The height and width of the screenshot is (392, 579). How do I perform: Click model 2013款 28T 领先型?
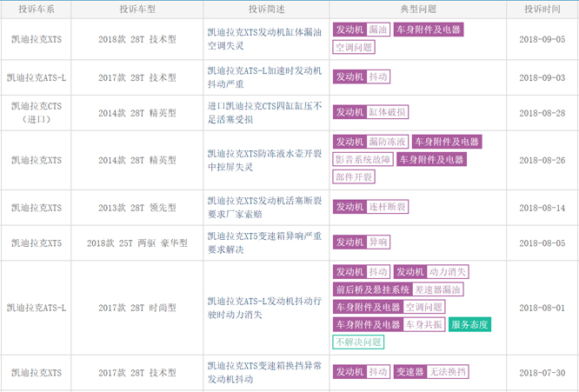click(137, 208)
